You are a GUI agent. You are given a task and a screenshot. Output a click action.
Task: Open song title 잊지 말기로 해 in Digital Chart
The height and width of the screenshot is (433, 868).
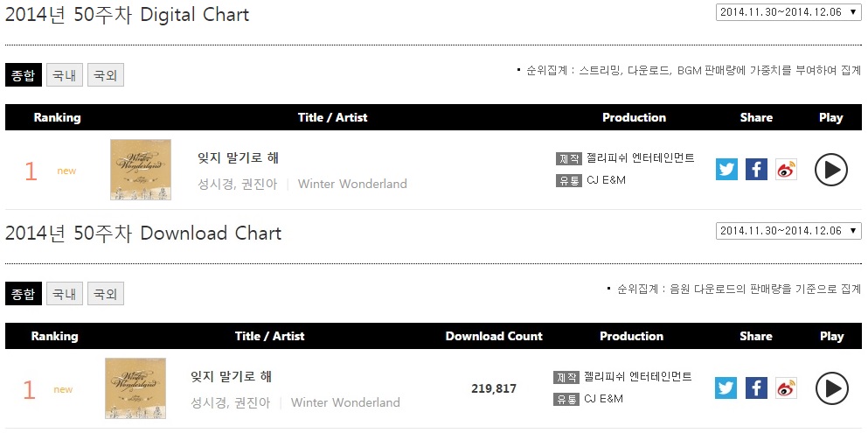click(238, 157)
